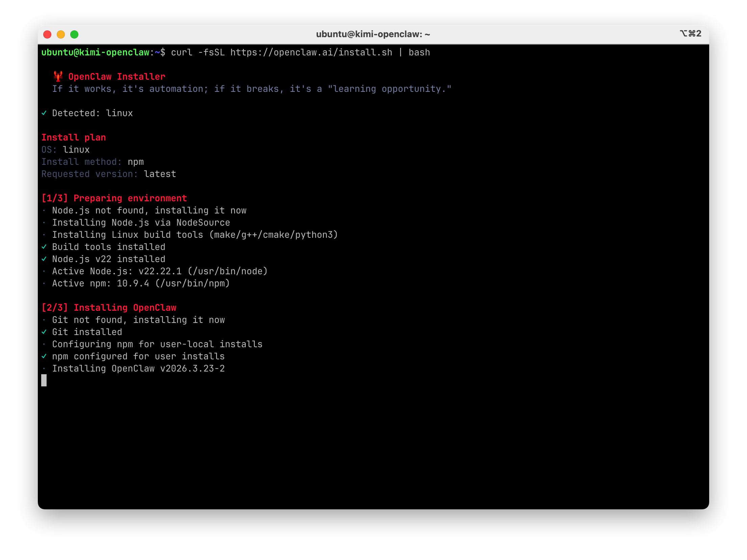Click the /usr/bin/npm path text
The image size is (747, 560).
[x=192, y=283]
